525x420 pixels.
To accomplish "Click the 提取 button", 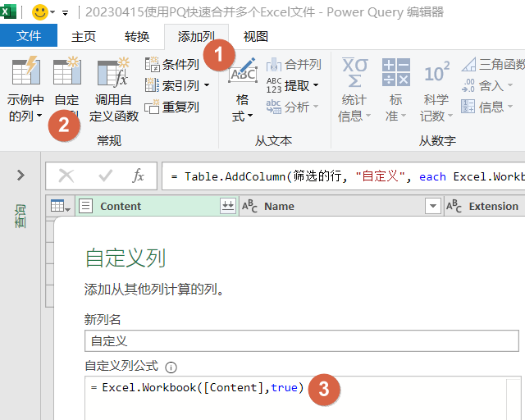I will (292, 86).
